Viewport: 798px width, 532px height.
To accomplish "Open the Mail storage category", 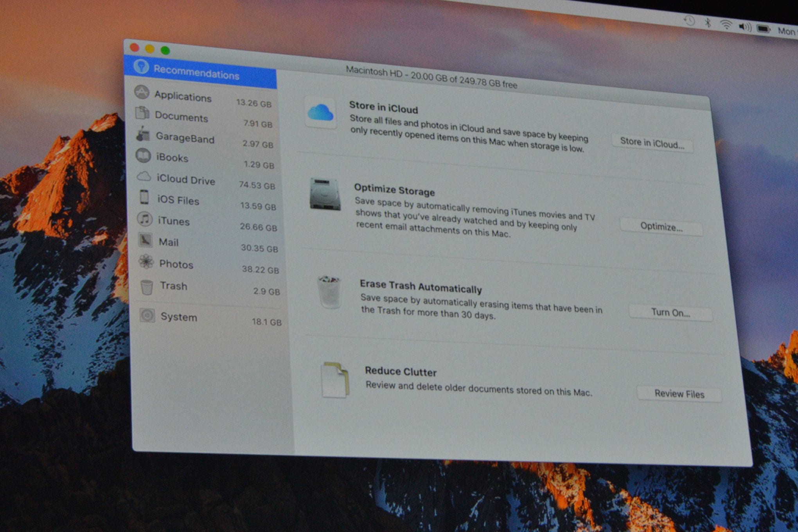I will 208,244.
